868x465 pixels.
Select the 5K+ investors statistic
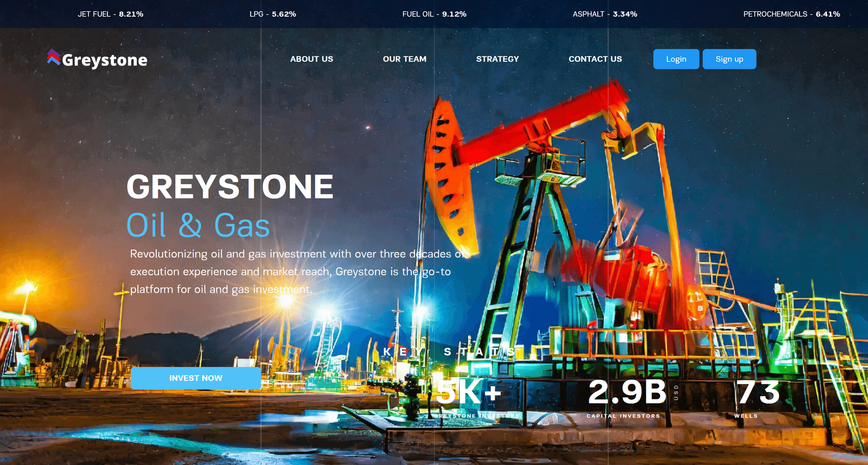[469, 392]
